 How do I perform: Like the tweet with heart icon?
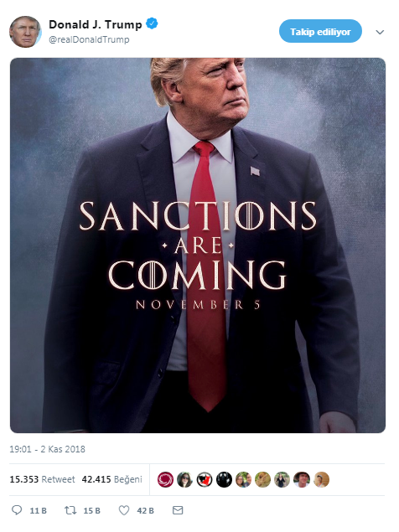[124, 510]
